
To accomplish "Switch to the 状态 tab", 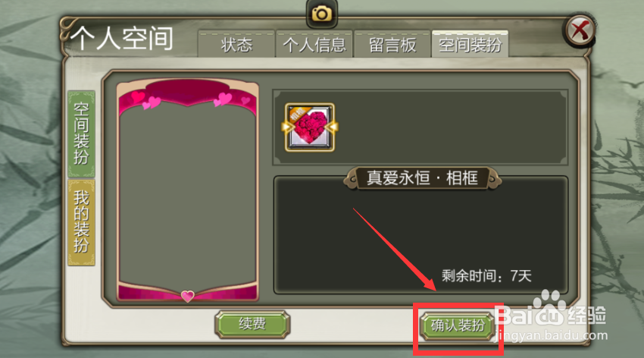I will (236, 44).
